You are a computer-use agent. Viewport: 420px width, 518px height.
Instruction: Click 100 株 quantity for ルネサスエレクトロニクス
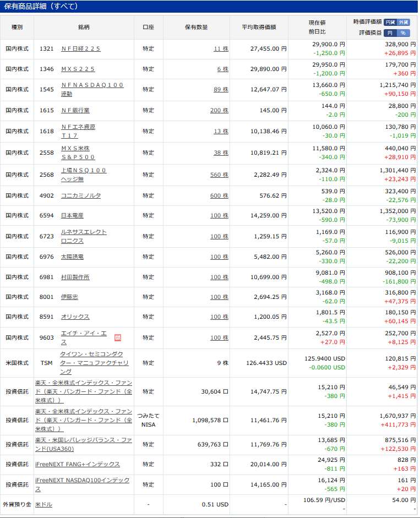tap(220, 237)
